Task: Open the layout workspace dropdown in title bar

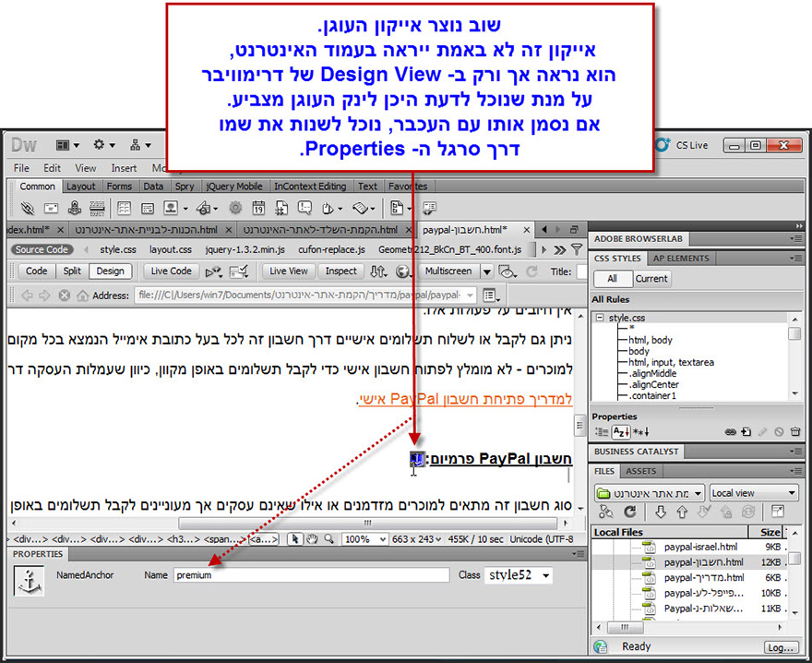Action: [67, 145]
